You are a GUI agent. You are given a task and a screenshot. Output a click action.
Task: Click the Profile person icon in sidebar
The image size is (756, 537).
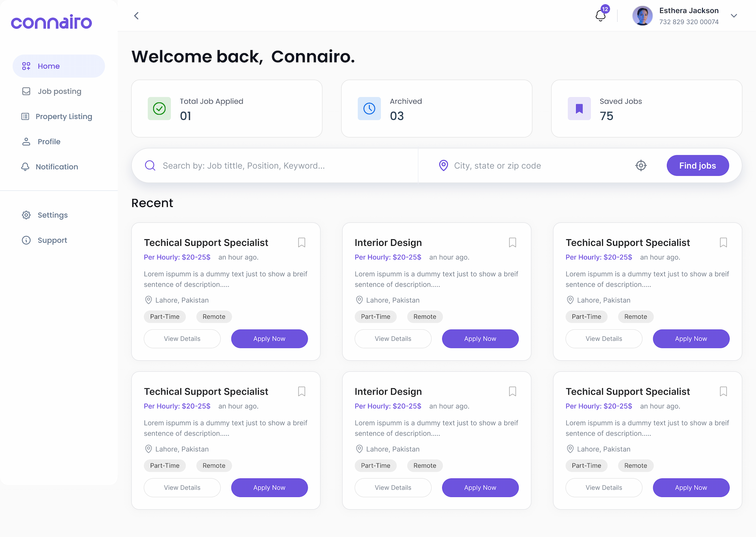point(26,141)
